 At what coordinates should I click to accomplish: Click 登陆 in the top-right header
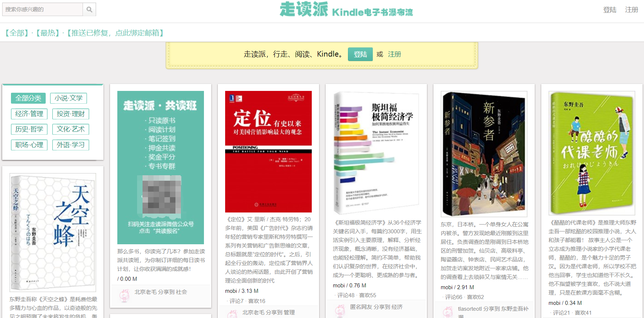tap(610, 10)
